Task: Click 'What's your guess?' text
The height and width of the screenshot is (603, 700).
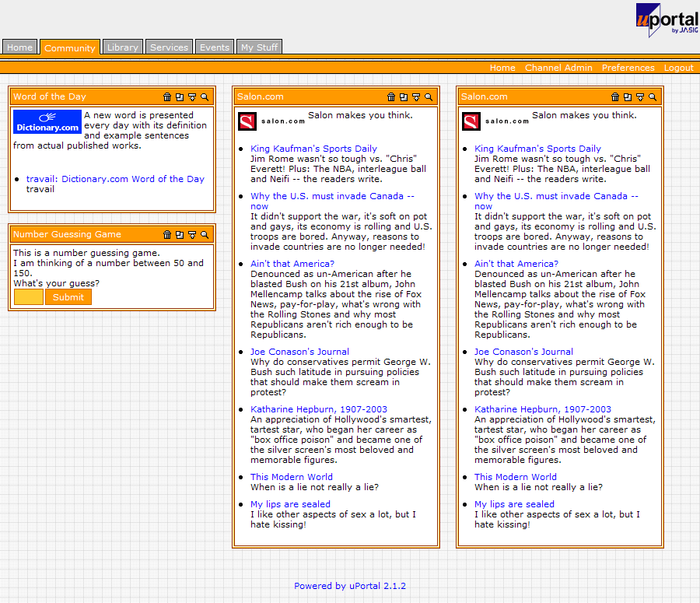Action: click(56, 283)
